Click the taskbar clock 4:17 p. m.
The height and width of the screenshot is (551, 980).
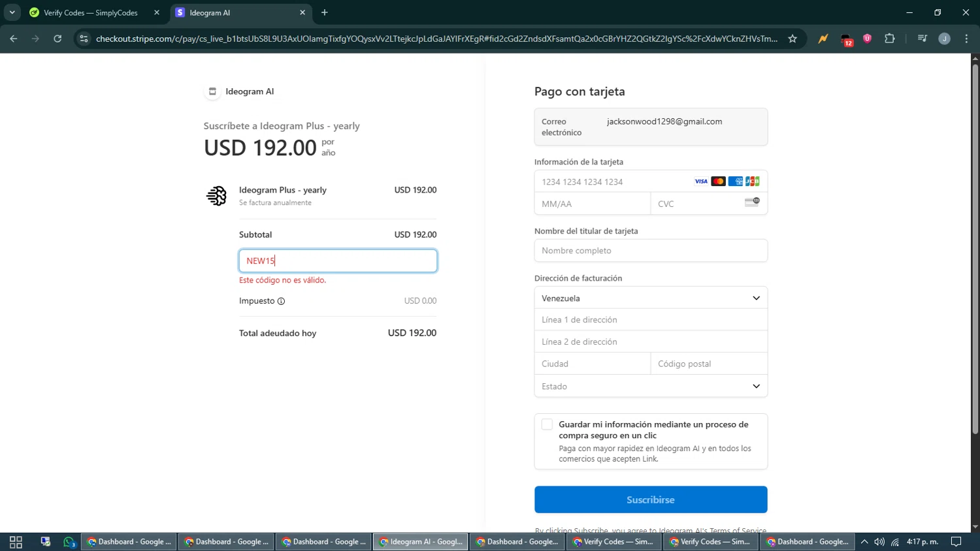[923, 542]
